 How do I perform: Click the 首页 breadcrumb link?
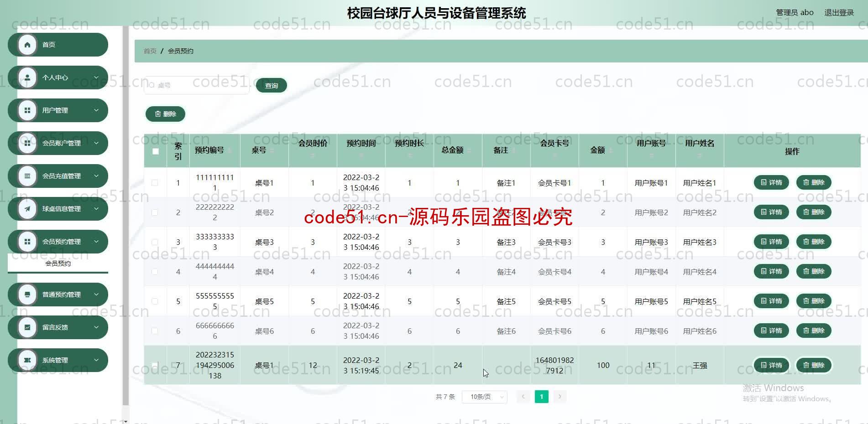point(150,51)
